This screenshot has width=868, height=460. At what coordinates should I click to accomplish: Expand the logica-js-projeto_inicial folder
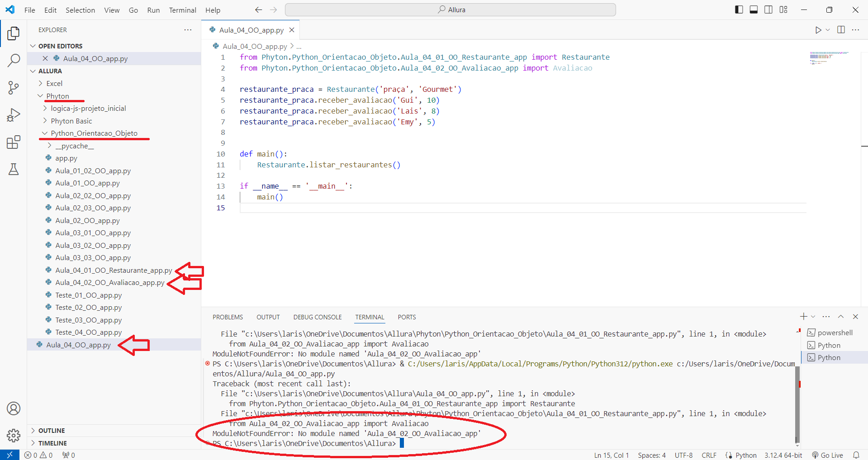(x=45, y=108)
